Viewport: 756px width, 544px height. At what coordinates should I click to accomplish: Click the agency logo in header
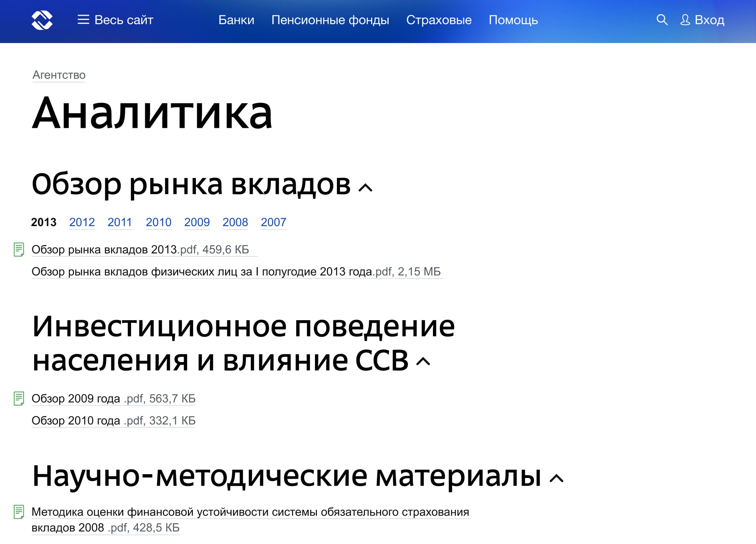(42, 20)
